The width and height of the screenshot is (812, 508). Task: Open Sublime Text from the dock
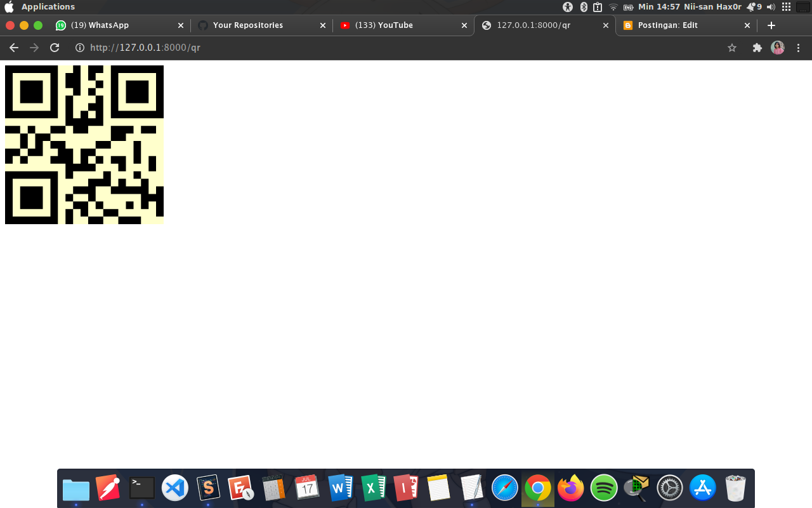[208, 488]
